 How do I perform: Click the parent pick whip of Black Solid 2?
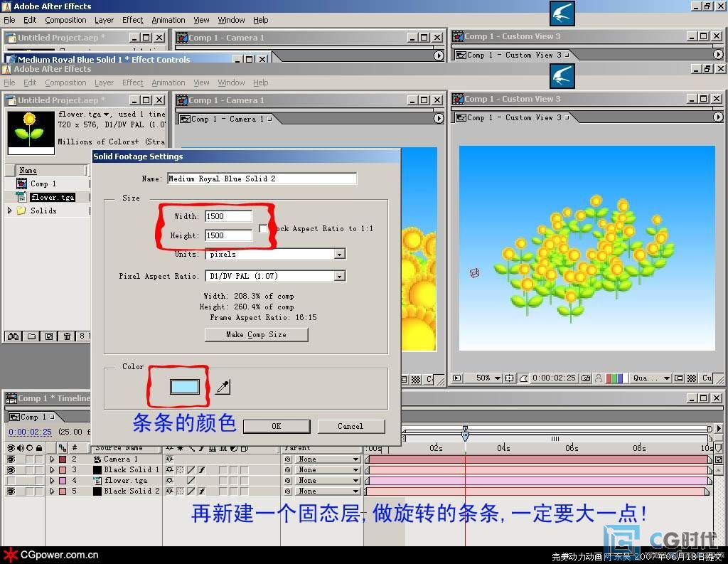click(288, 491)
